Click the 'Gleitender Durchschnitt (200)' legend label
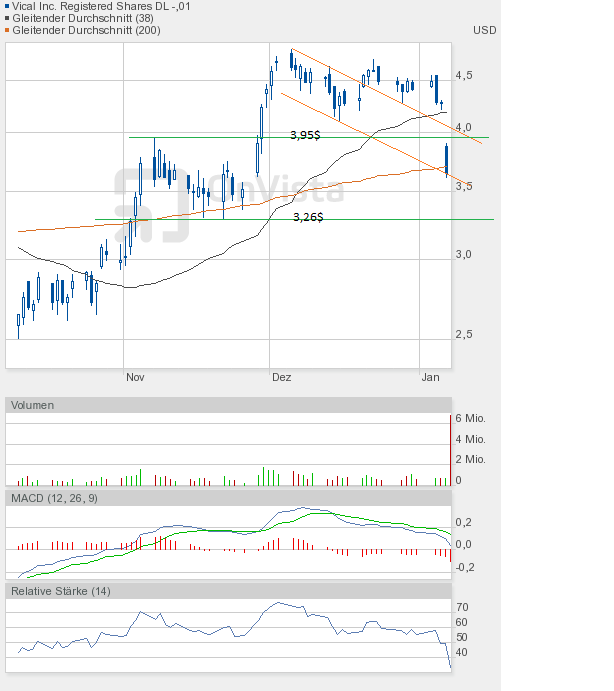The width and height of the screenshot is (614, 691). [86, 30]
